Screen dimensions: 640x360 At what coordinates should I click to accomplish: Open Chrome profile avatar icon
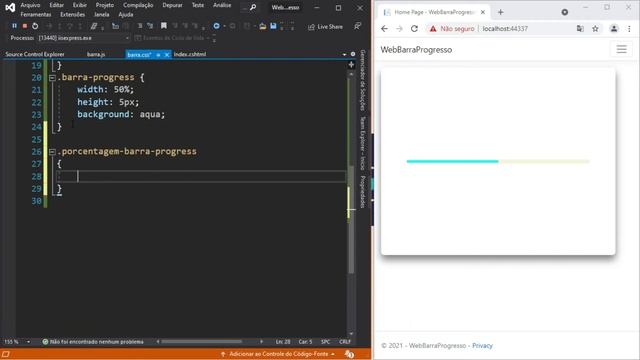click(613, 29)
